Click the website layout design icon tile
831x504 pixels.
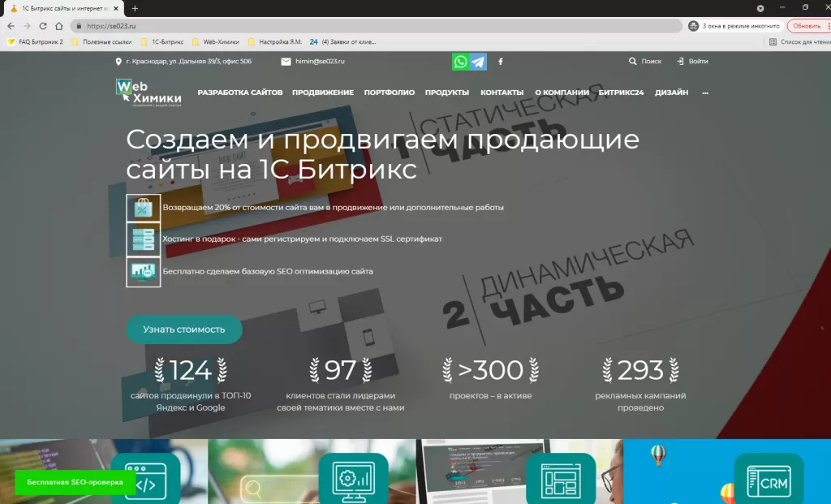coord(561,480)
